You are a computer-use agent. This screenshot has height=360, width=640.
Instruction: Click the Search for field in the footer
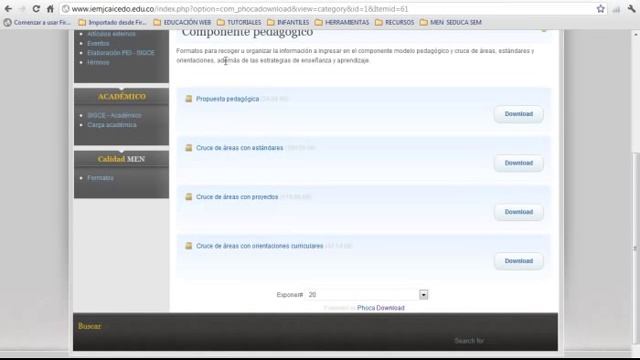tap(469, 340)
